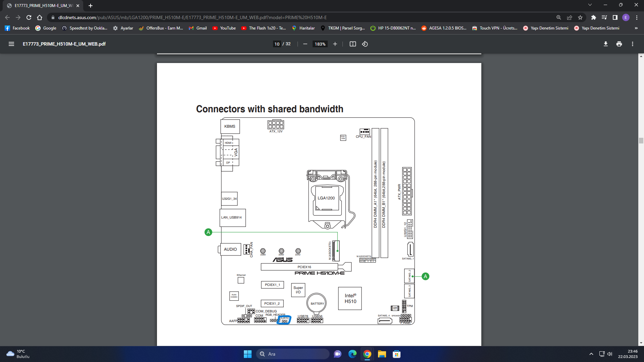
Task: Open the Chrome profile avatar
Action: pos(626,17)
